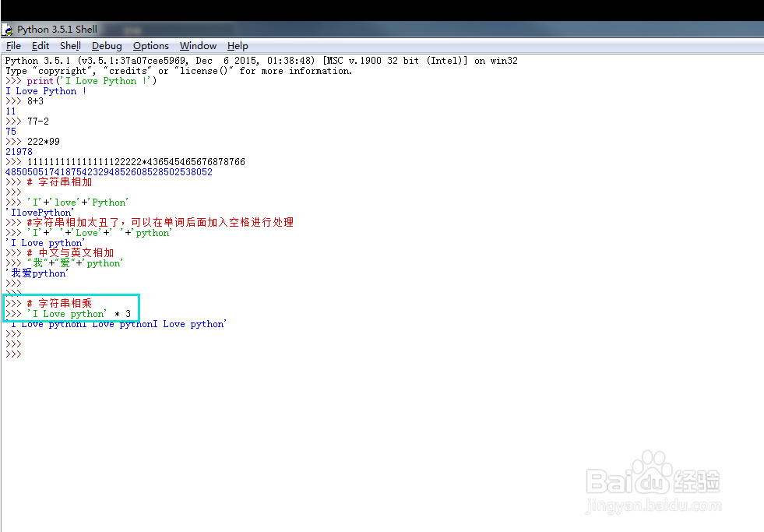Open the Debug menu
Image resolution: width=764 pixels, height=532 pixels.
[107, 46]
